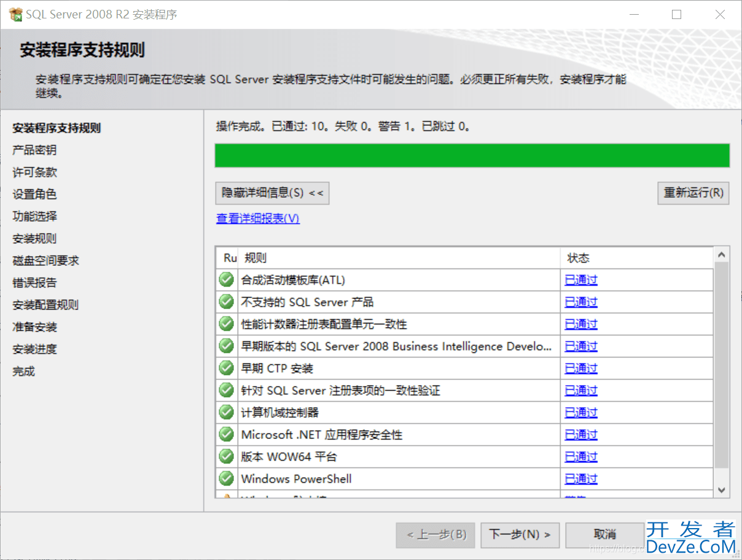
Task: Click green check icon for 针对 SQL Server 注册表项的一致性验证
Action: pos(227,390)
